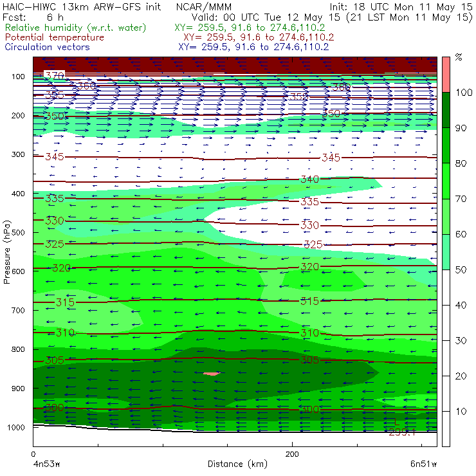The image size is (476, 476).
Task: Click the '370' contour label
Action: pyautogui.click(x=55, y=75)
